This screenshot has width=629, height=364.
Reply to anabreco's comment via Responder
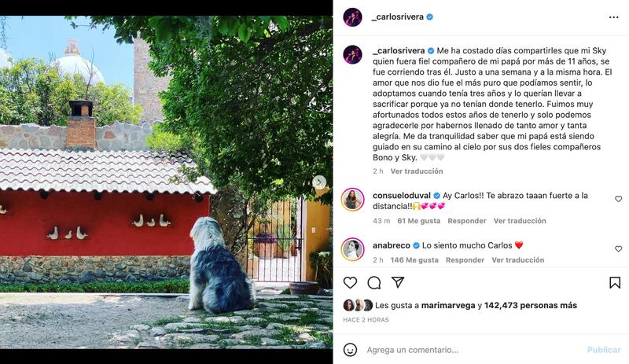[465, 260]
